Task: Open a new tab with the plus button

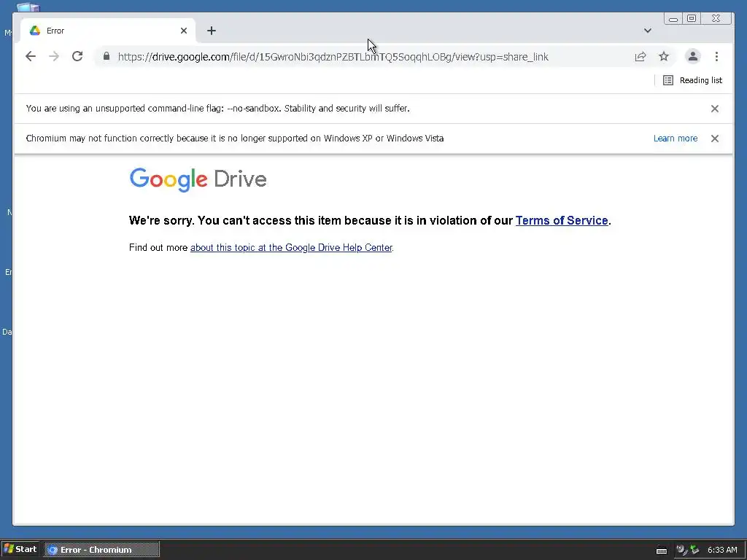Action: (x=212, y=31)
